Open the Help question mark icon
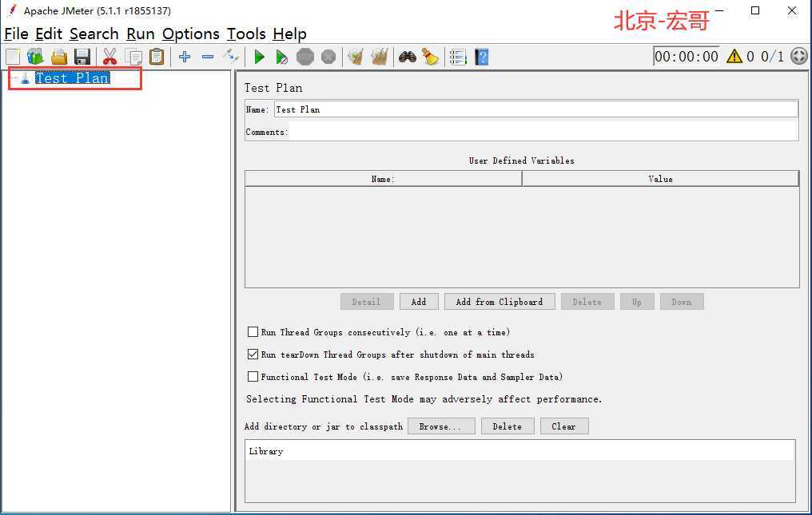Viewport: 812px width, 515px height. coord(482,57)
